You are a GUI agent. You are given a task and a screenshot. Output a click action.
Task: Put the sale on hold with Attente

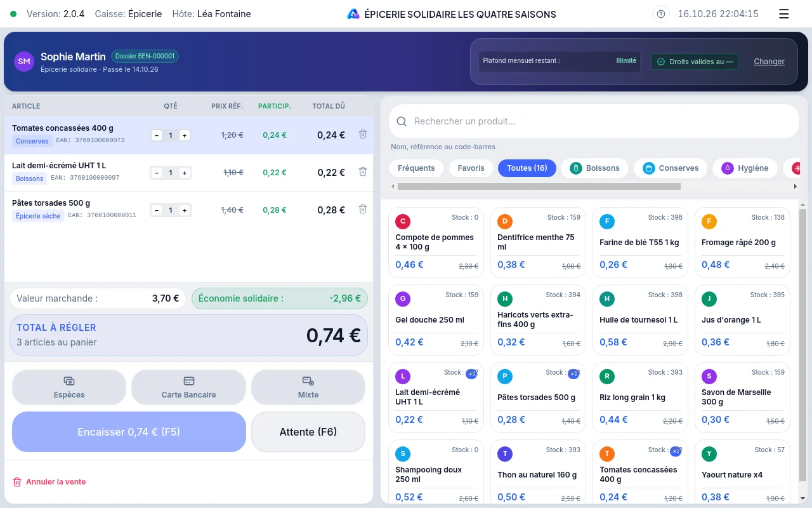pos(308,432)
